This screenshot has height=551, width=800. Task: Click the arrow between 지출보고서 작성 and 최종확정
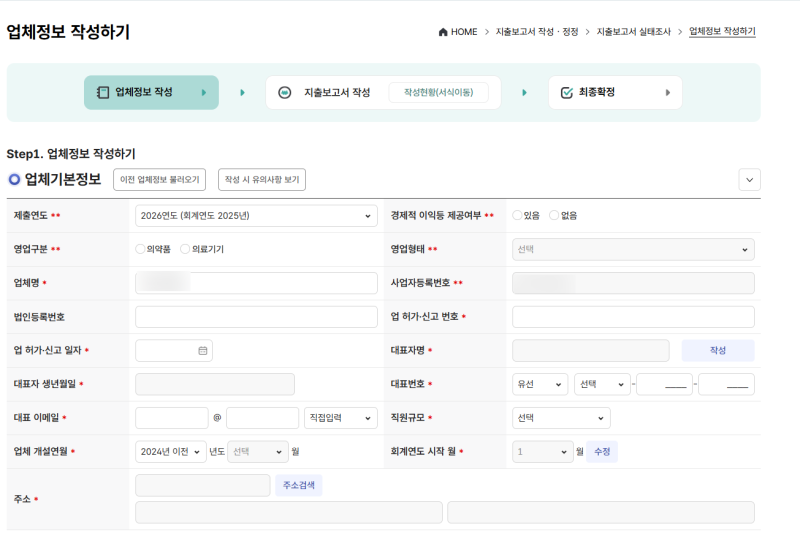click(524, 92)
